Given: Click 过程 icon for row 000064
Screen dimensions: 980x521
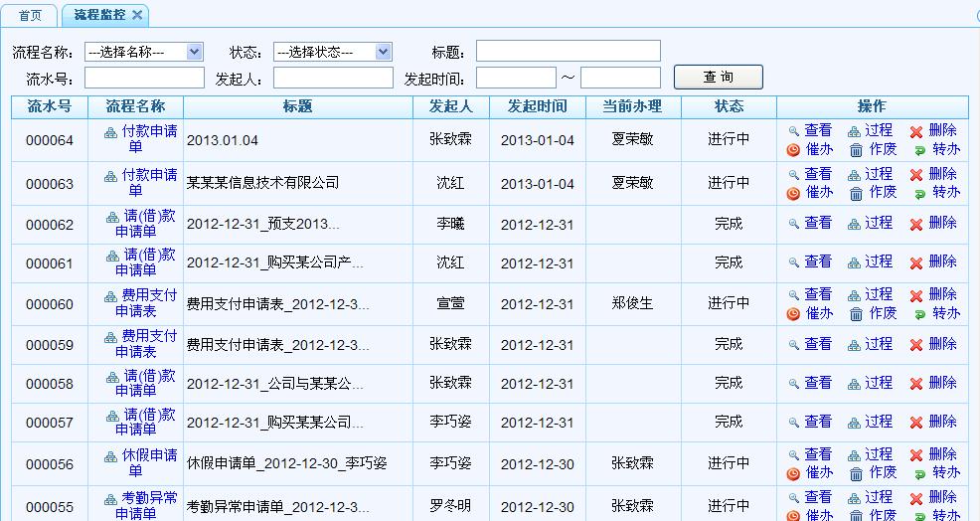Looking at the screenshot, I should pos(854,131).
